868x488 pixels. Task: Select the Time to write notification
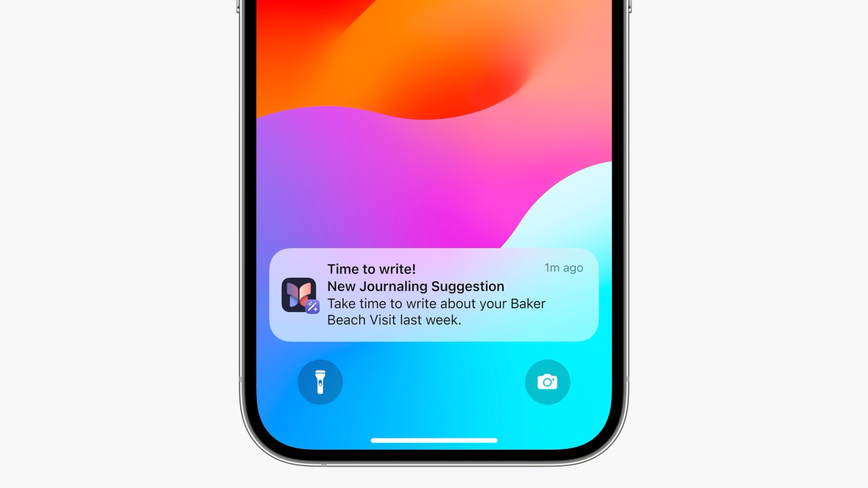click(434, 294)
